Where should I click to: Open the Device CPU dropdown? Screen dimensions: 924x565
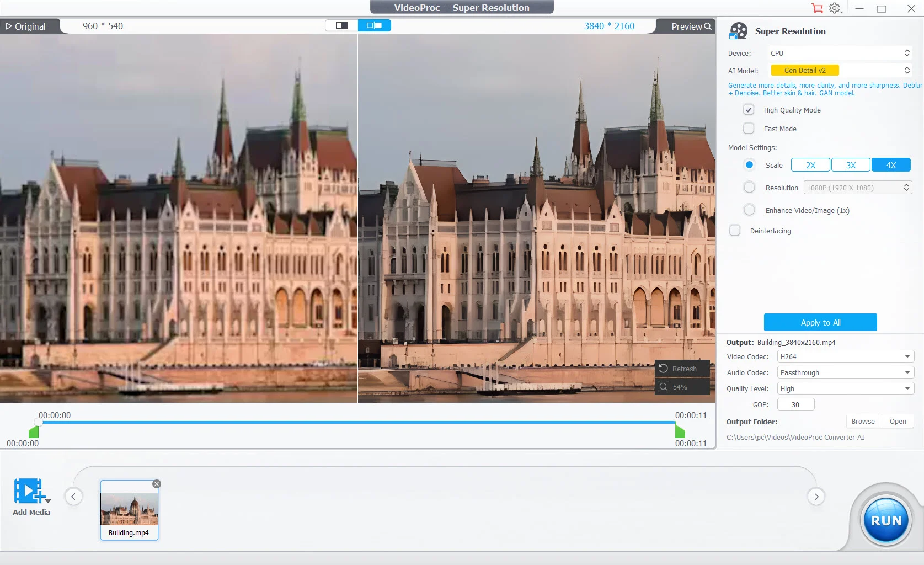tap(840, 52)
